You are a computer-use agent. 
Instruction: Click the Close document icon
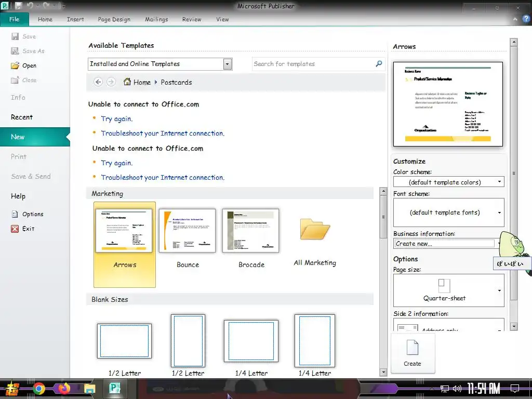pyautogui.click(x=15, y=80)
